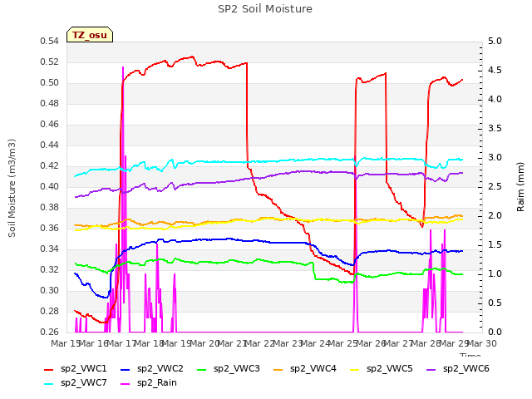Click the 0.54 left axis tick
Viewport: 532px width, 399px height.
(x=50, y=42)
